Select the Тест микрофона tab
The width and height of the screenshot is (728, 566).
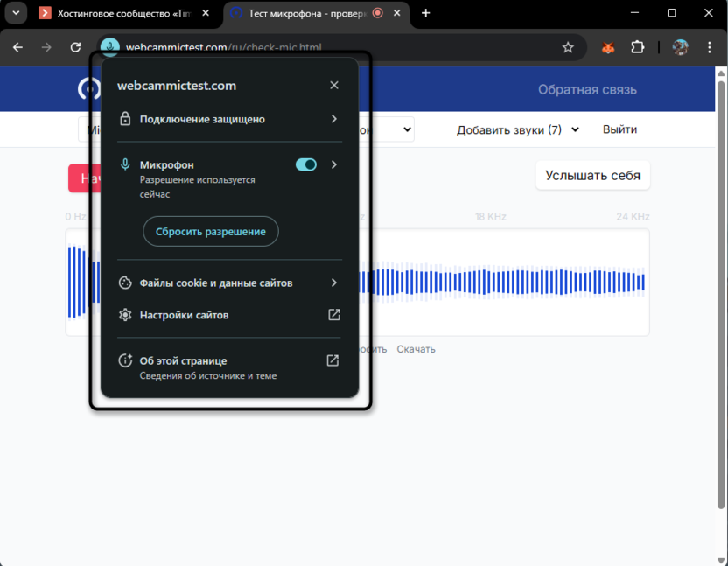pos(308,13)
